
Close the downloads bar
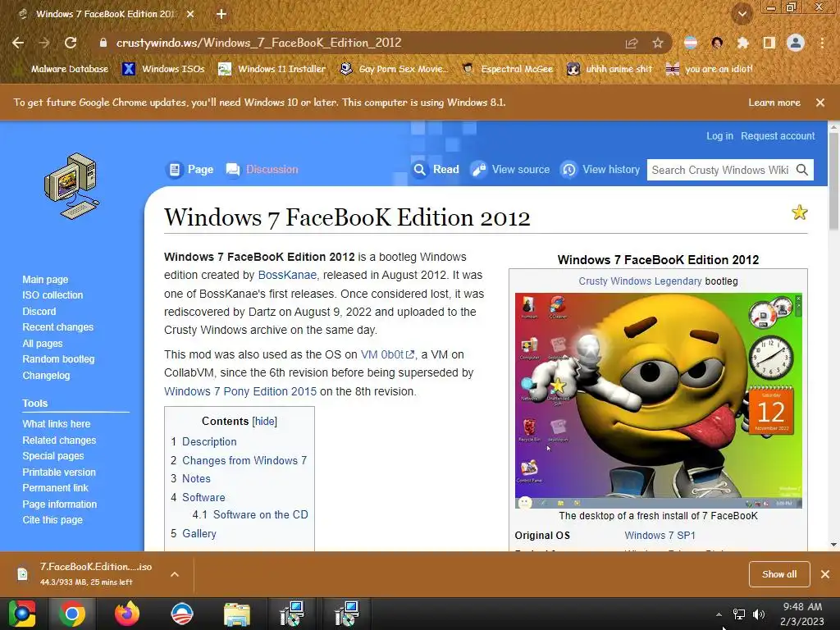click(x=825, y=574)
